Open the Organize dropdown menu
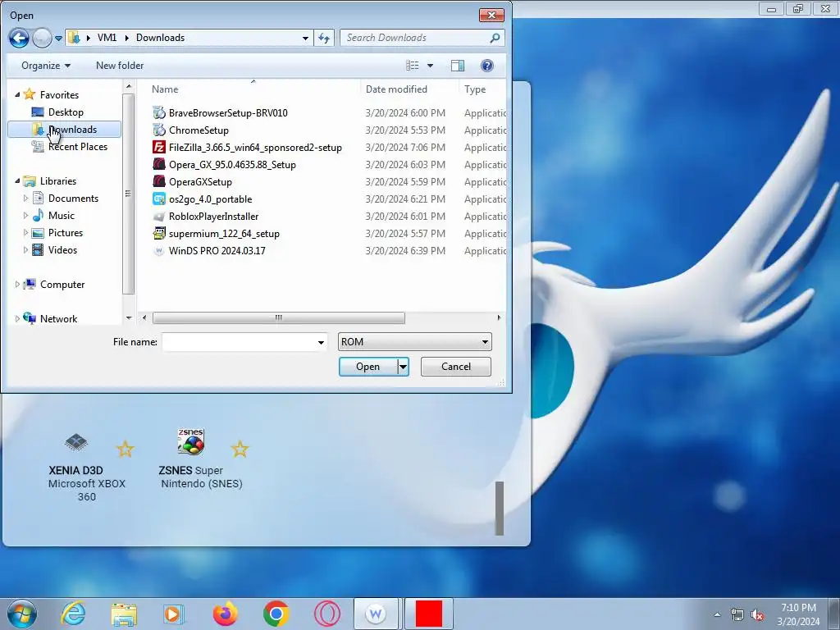Screen dimensions: 840x630 46,66
